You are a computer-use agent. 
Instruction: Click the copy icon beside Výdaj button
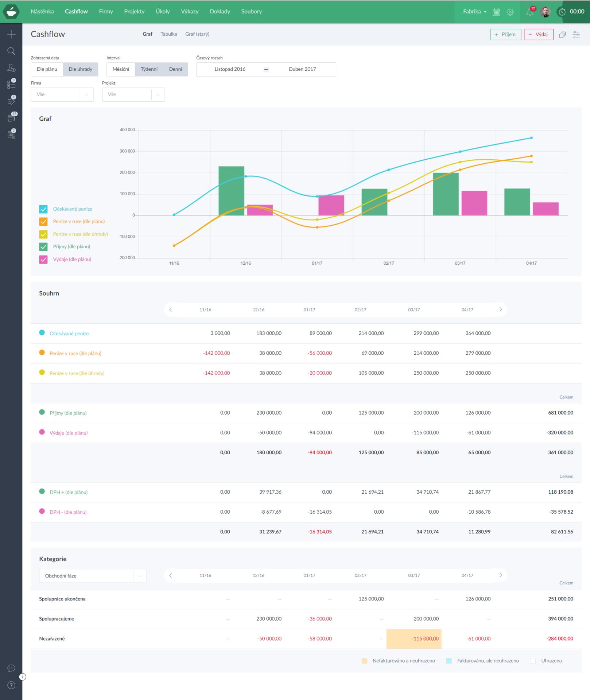point(562,35)
